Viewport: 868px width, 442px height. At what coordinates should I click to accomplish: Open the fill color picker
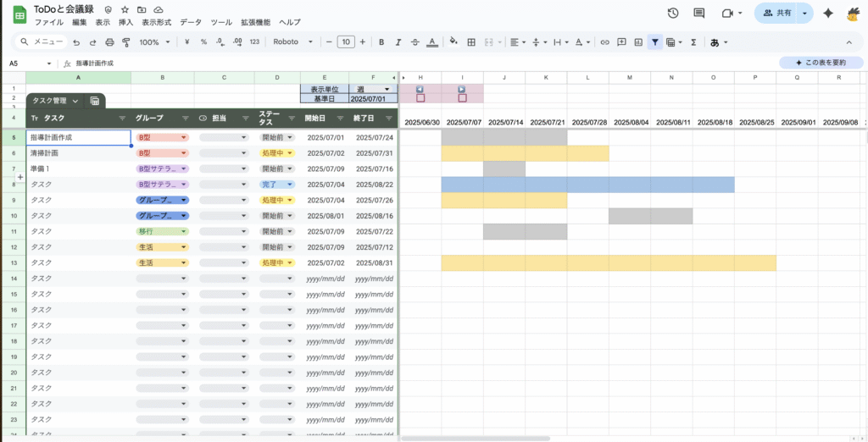click(453, 41)
